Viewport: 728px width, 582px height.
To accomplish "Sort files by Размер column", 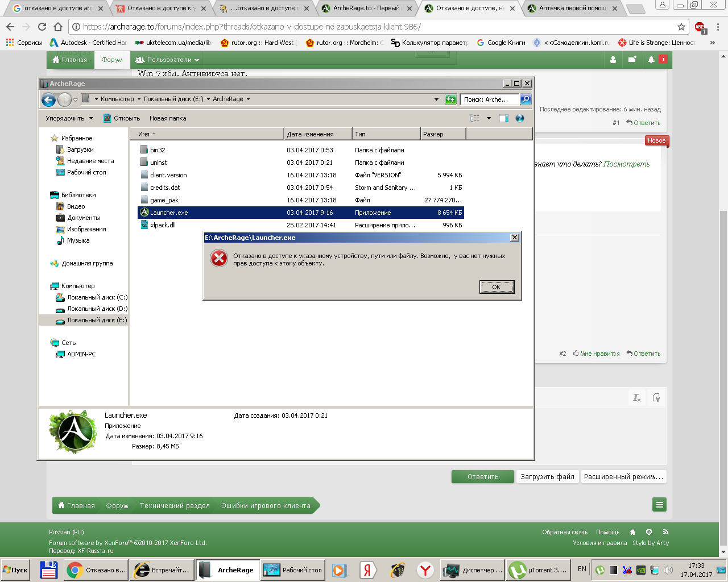I will pyautogui.click(x=443, y=134).
